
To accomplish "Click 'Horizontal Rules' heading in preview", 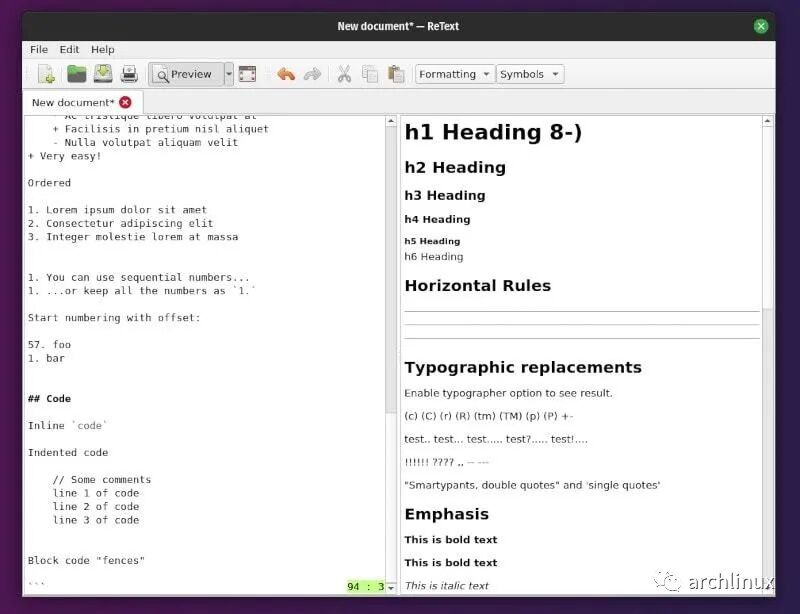I will point(478,285).
